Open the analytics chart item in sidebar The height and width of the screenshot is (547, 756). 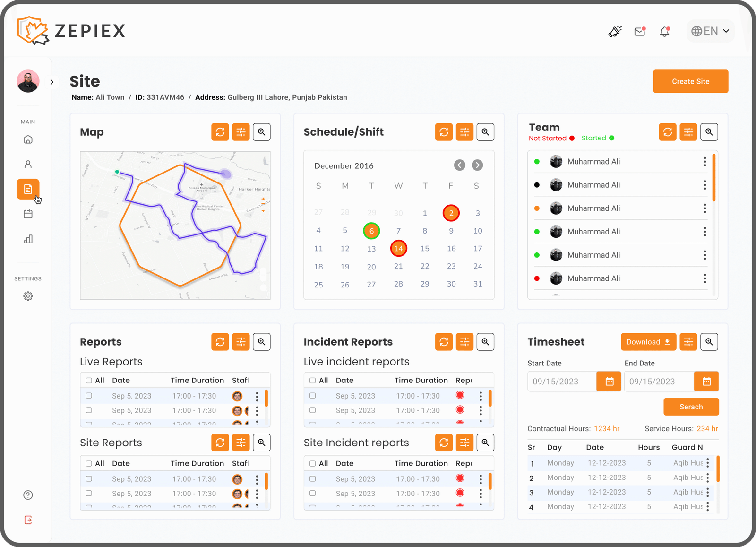point(28,239)
